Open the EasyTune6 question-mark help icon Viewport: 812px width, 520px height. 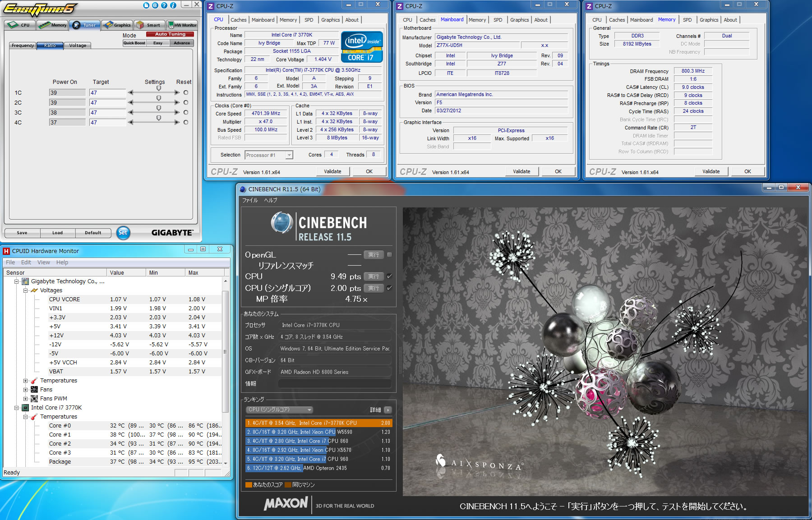(164, 5)
